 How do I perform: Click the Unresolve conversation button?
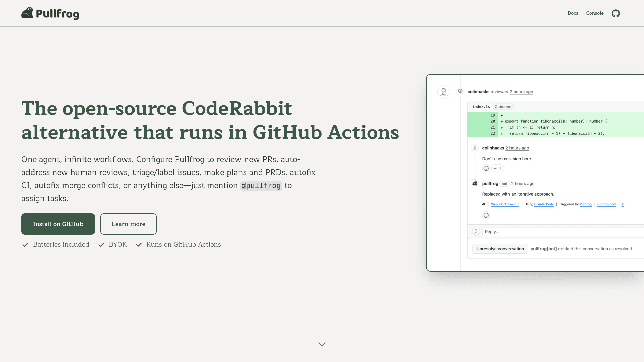coord(500,249)
